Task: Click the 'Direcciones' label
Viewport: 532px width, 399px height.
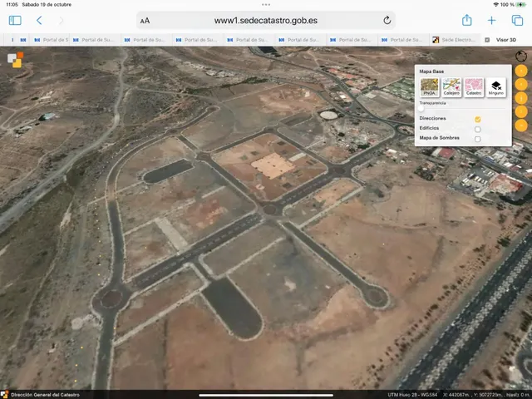Action: coord(432,118)
